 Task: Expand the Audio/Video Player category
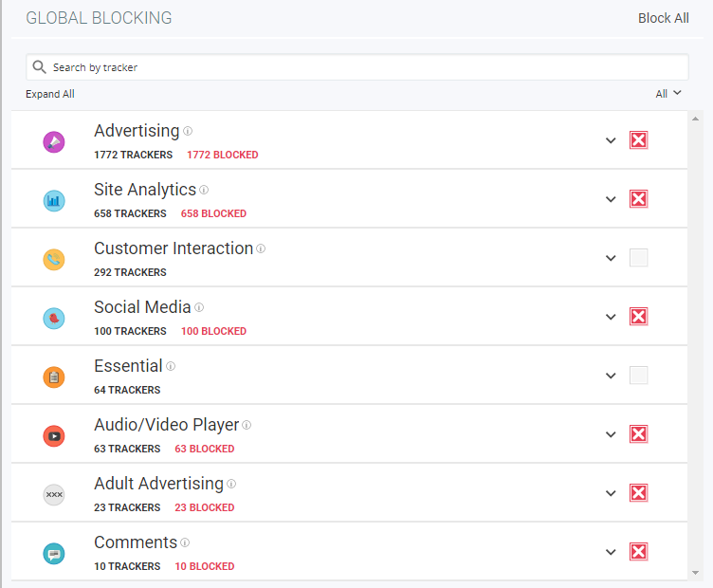(x=611, y=434)
